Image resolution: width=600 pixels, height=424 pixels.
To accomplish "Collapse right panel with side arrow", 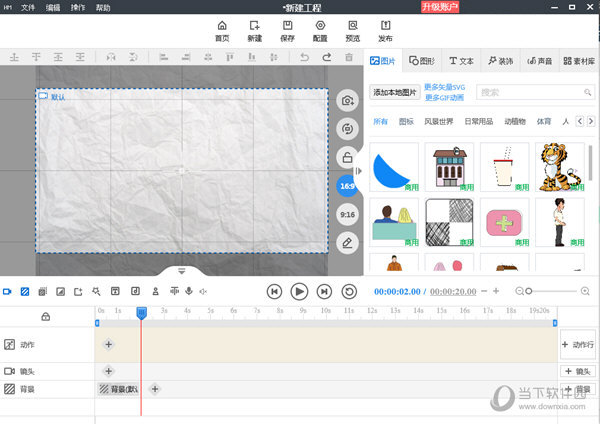I will [359, 171].
